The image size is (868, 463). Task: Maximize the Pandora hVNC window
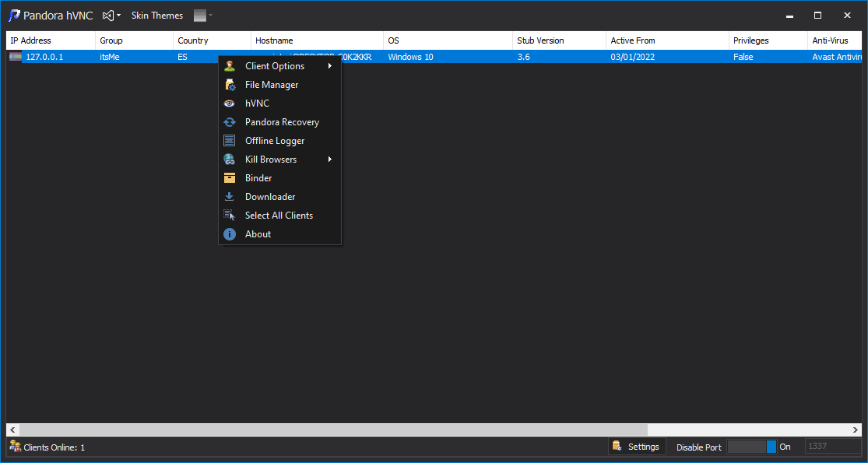click(817, 16)
